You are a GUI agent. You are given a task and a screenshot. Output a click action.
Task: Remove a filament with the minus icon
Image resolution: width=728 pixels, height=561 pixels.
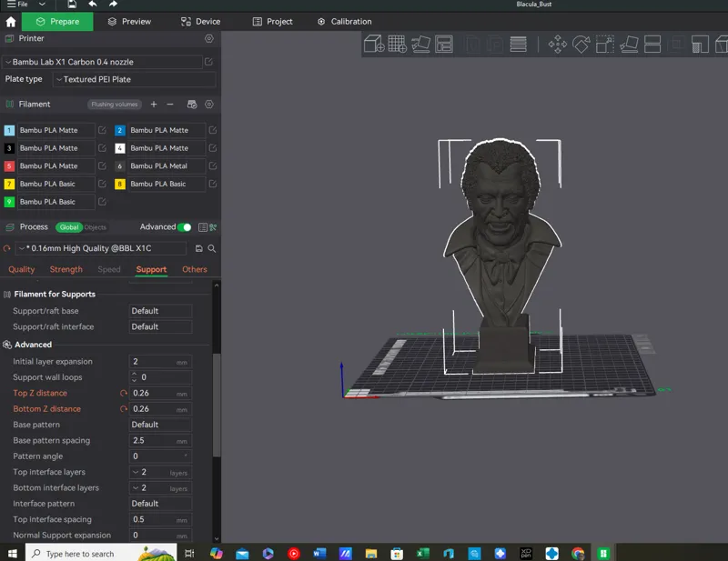tap(170, 105)
